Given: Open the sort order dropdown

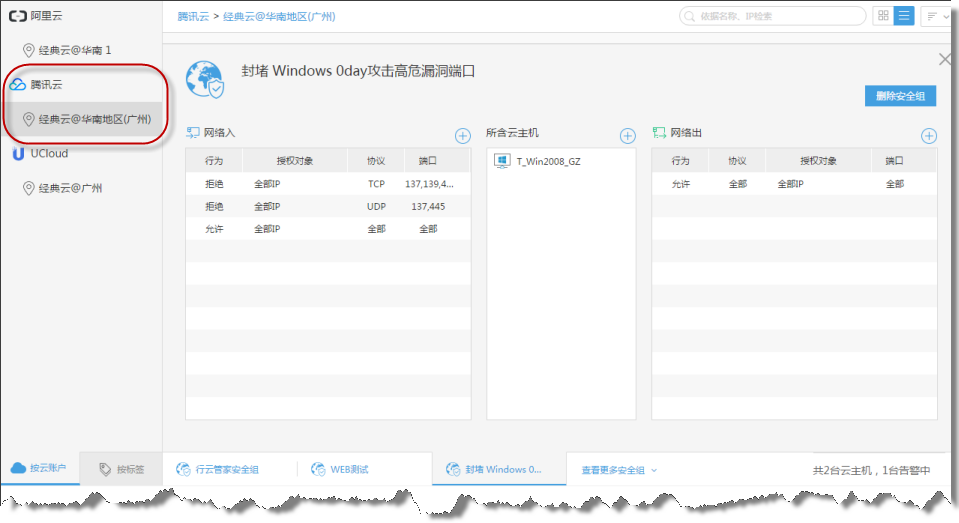Looking at the screenshot, I should tap(937, 16).
